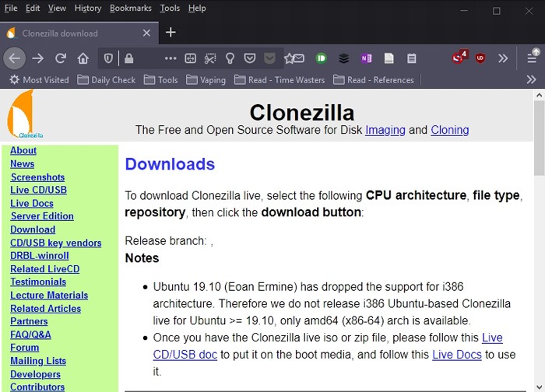Reload the current page

(60, 58)
